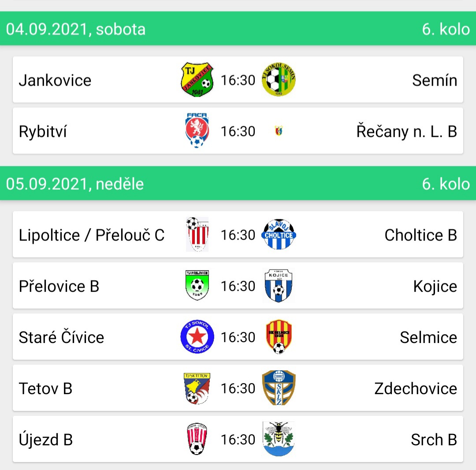Tap the TJ Sokol St. Čívice star logo

(x=197, y=337)
